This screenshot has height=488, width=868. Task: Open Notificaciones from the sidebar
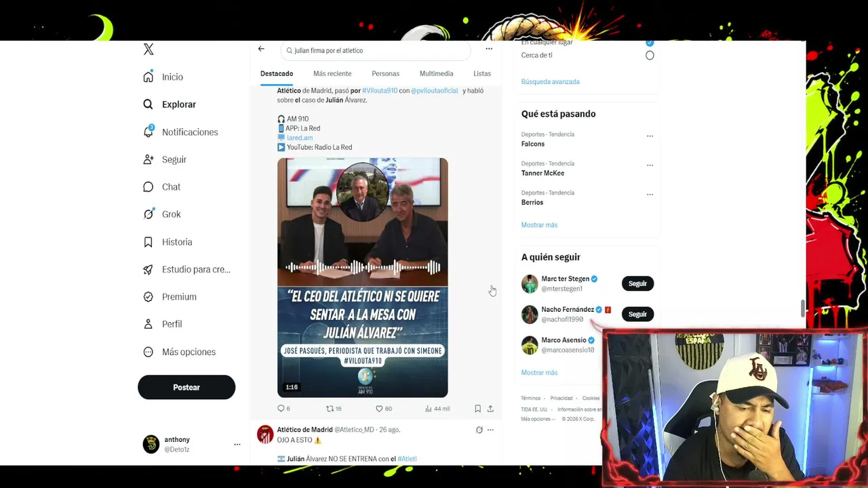(x=180, y=132)
